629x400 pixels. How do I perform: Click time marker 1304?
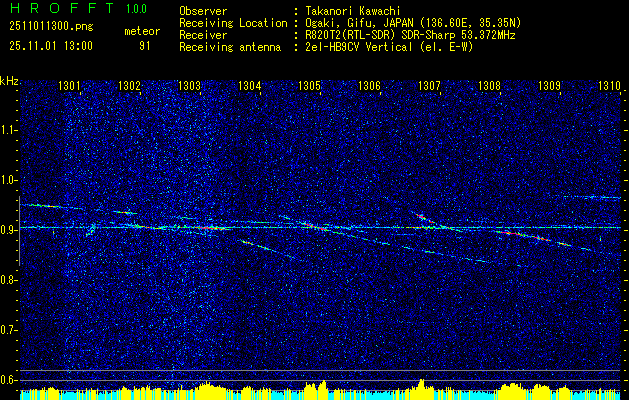coord(250,85)
